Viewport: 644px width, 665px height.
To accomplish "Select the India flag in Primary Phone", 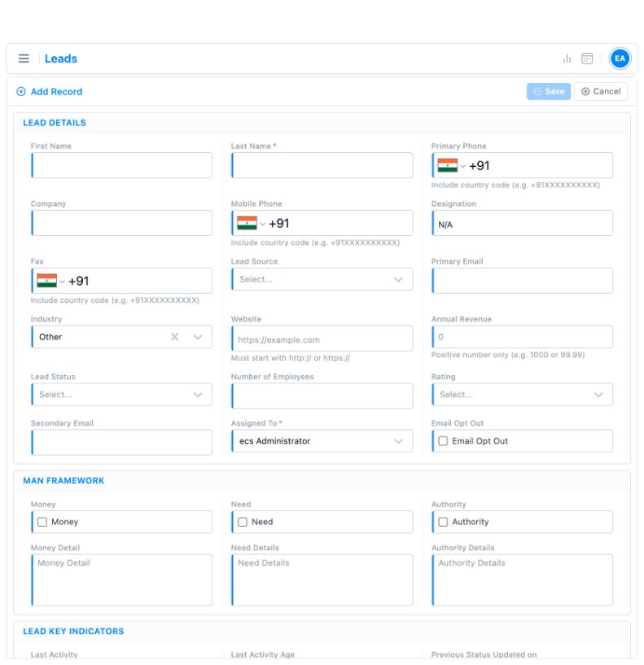I will [x=448, y=165].
